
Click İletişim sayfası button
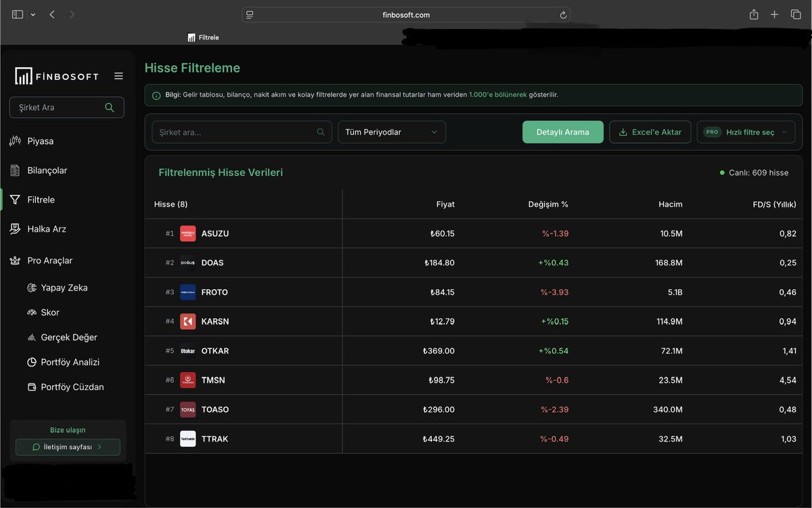pos(68,447)
